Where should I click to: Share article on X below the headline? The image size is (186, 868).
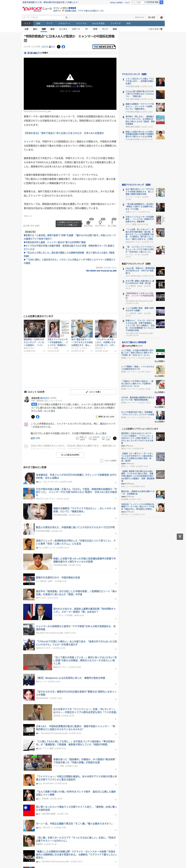pos(58,47)
